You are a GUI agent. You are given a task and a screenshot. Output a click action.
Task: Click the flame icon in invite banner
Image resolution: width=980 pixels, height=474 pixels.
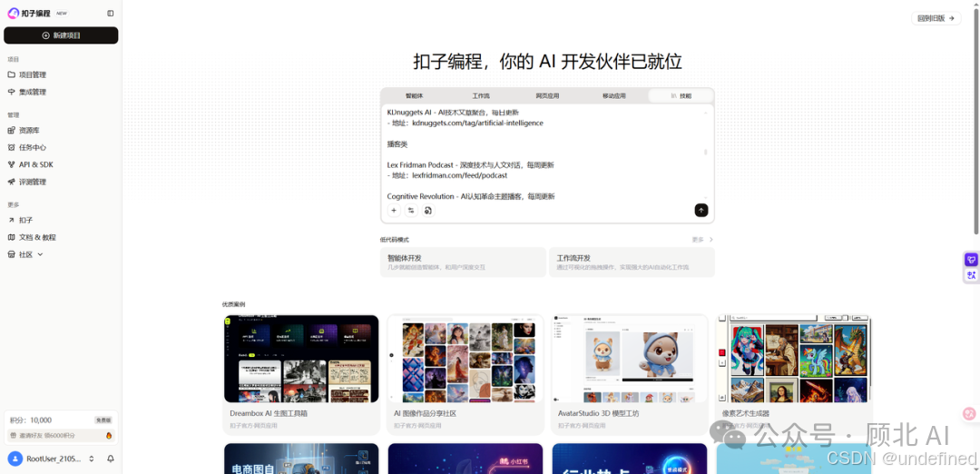[x=109, y=435]
